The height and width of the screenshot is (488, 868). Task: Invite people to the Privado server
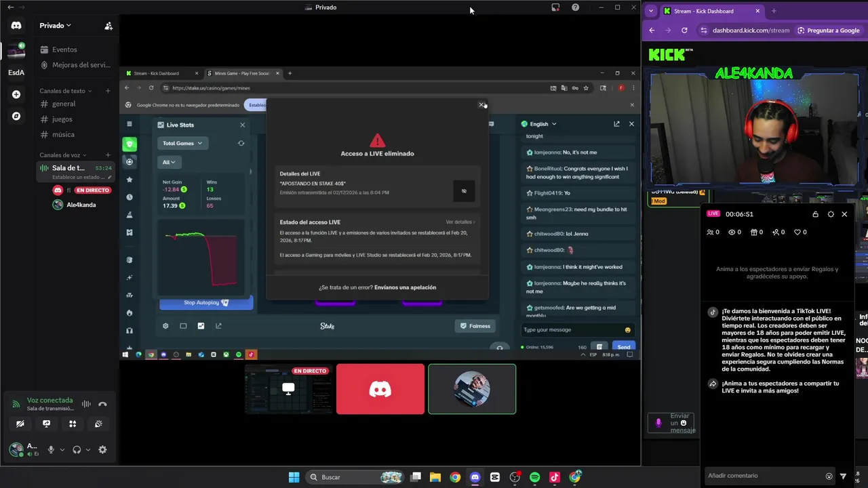[x=108, y=26]
